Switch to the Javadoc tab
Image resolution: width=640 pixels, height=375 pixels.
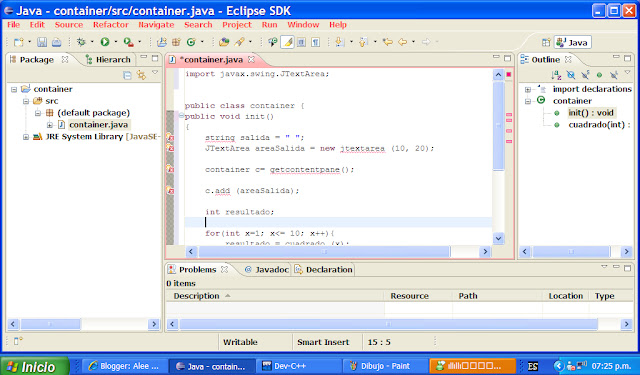(267, 270)
